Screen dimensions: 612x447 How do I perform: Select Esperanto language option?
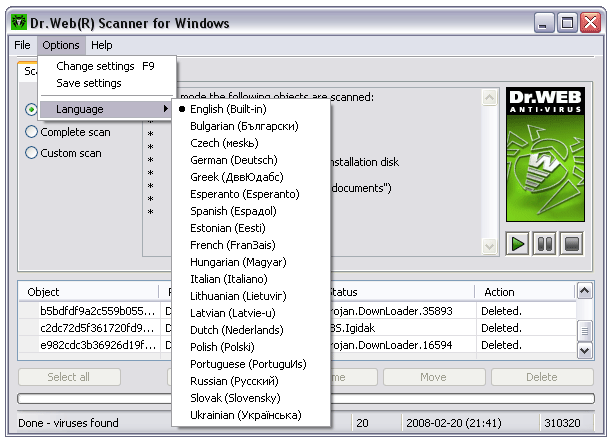[x=251, y=194]
